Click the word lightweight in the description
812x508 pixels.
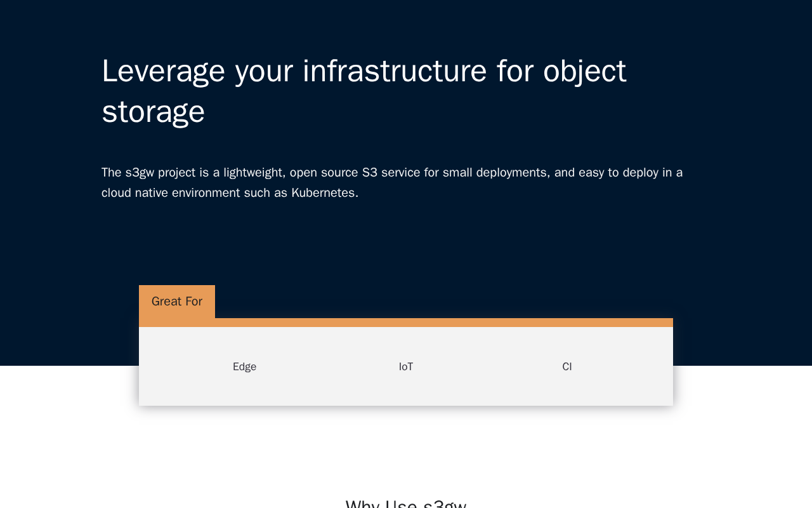pyautogui.click(x=253, y=173)
